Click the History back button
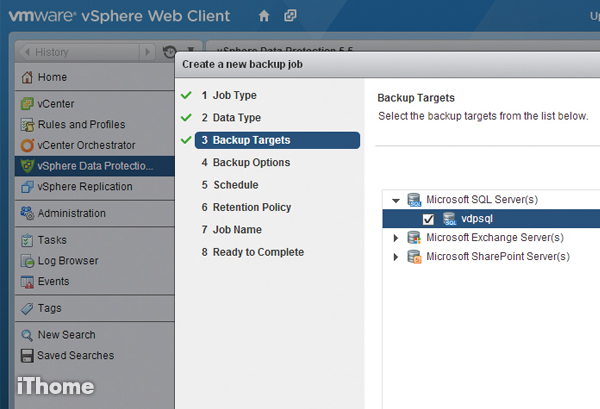 [x=70, y=52]
